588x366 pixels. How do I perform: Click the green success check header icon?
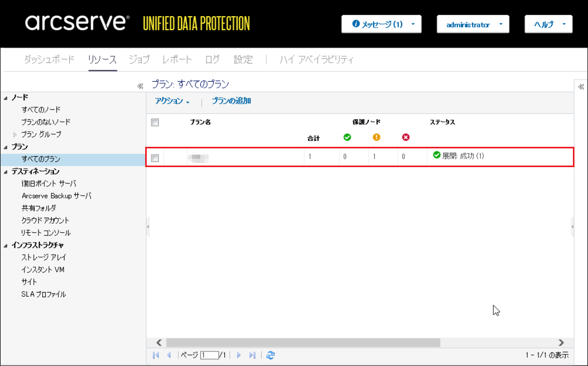click(347, 137)
